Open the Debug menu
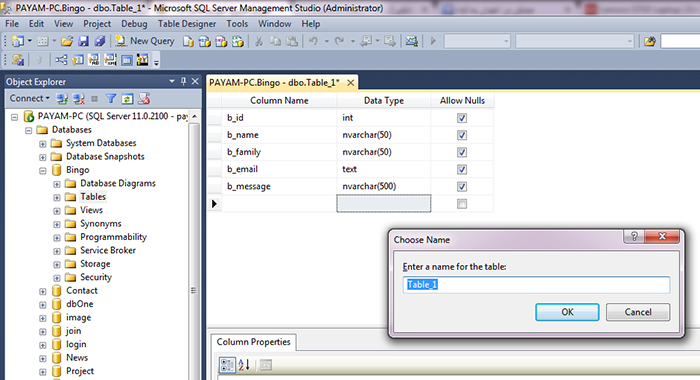Viewport: 700px width, 380px height. (134, 24)
